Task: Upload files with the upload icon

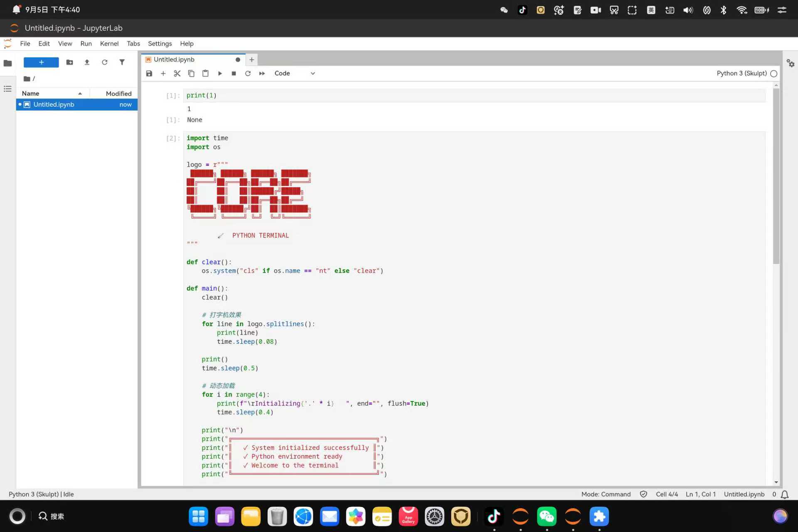Action: click(x=87, y=62)
